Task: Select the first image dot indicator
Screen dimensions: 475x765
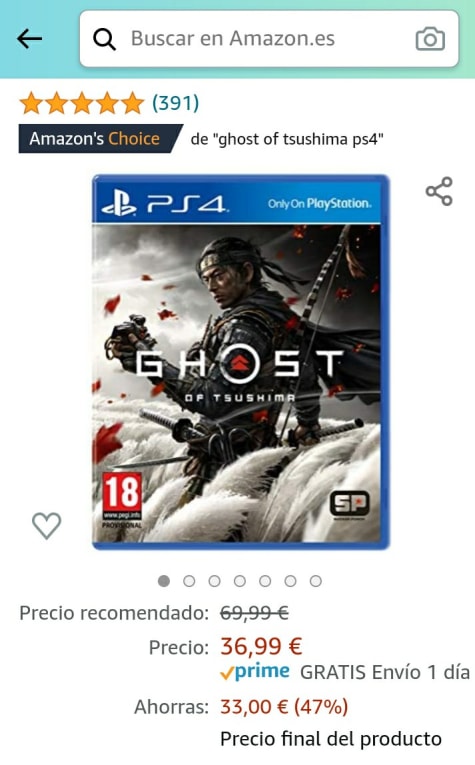Action: pos(164,581)
